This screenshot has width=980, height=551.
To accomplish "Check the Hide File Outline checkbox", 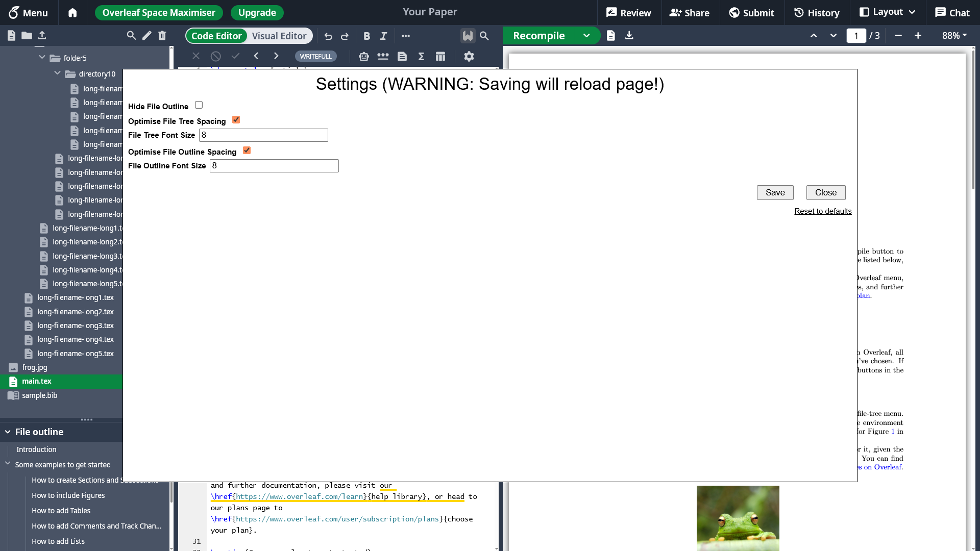I will [199, 105].
